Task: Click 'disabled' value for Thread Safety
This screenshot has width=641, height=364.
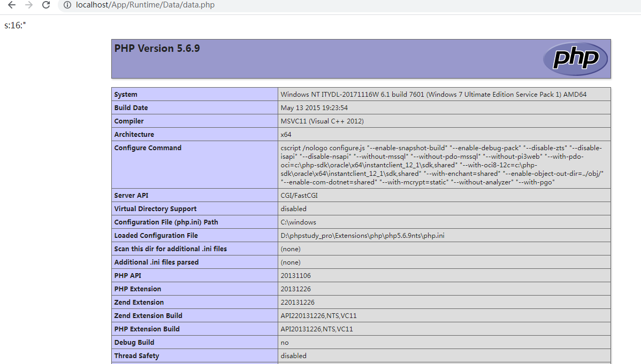Action: pyautogui.click(x=293, y=356)
